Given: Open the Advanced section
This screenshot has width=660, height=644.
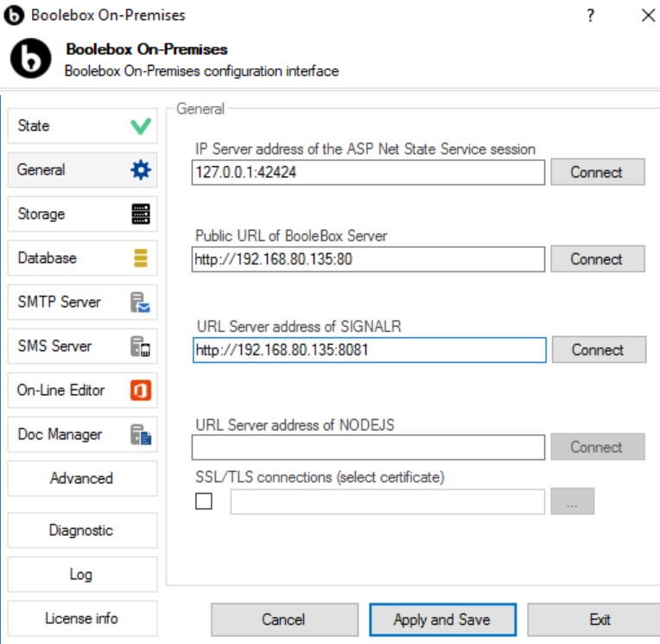Looking at the screenshot, I should coord(83,479).
